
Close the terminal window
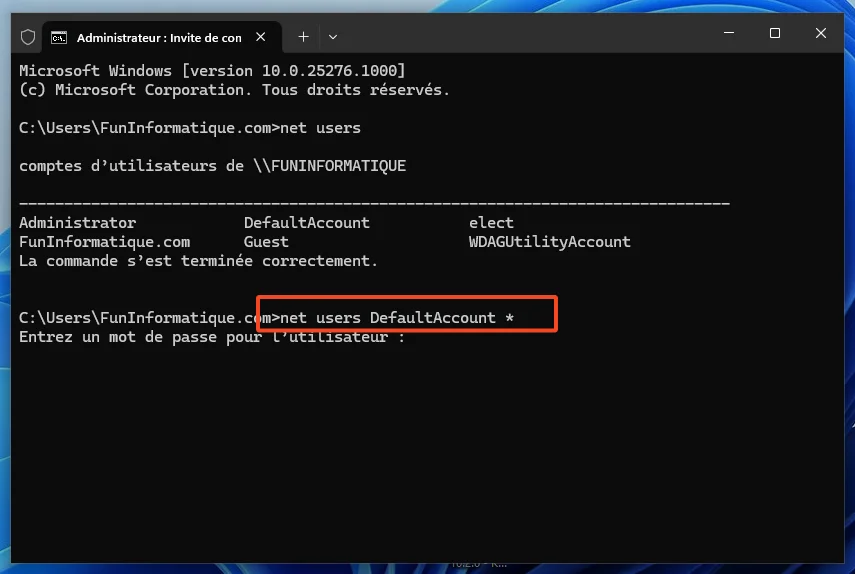tap(821, 33)
